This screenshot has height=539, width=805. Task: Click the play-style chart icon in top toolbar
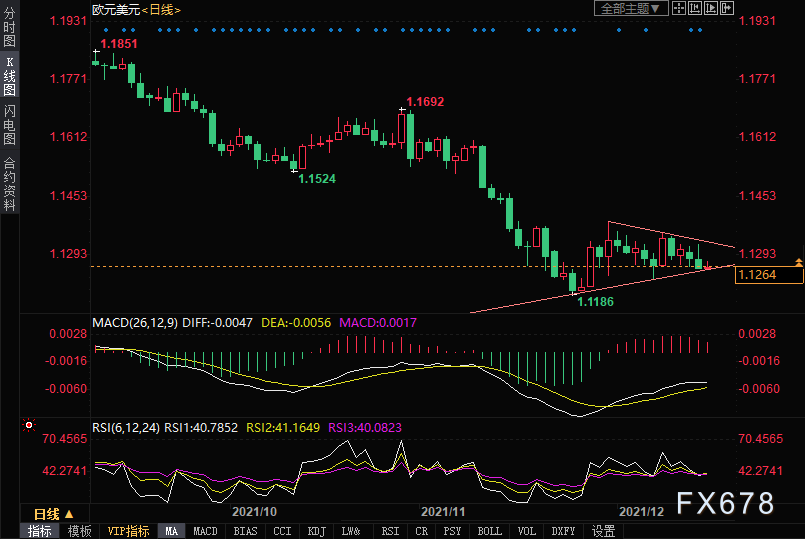pos(713,8)
